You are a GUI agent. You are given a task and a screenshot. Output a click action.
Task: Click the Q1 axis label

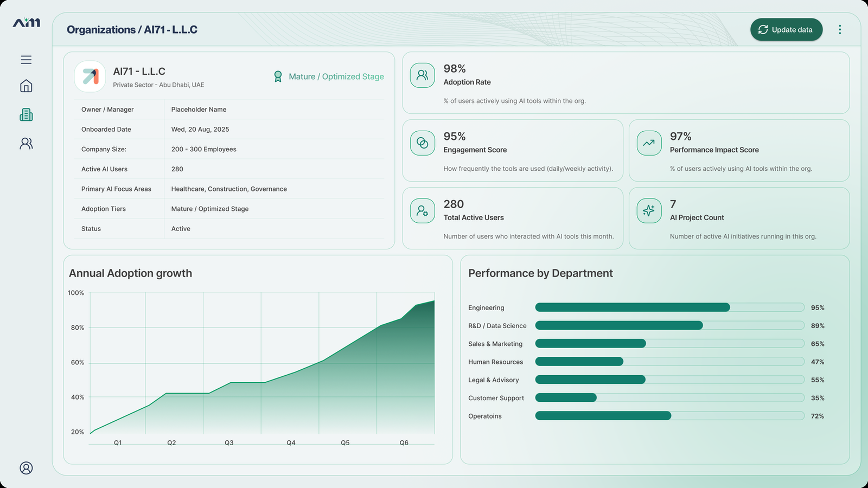(118, 443)
